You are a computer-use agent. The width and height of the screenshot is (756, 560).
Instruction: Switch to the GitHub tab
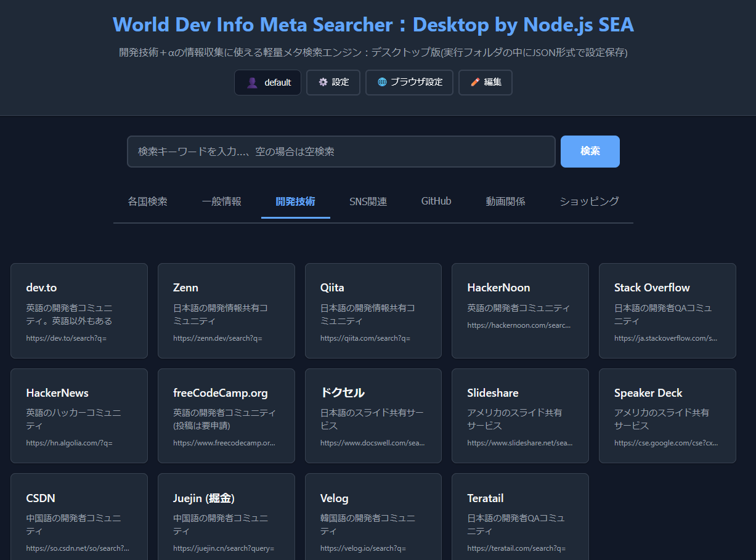[x=436, y=201]
